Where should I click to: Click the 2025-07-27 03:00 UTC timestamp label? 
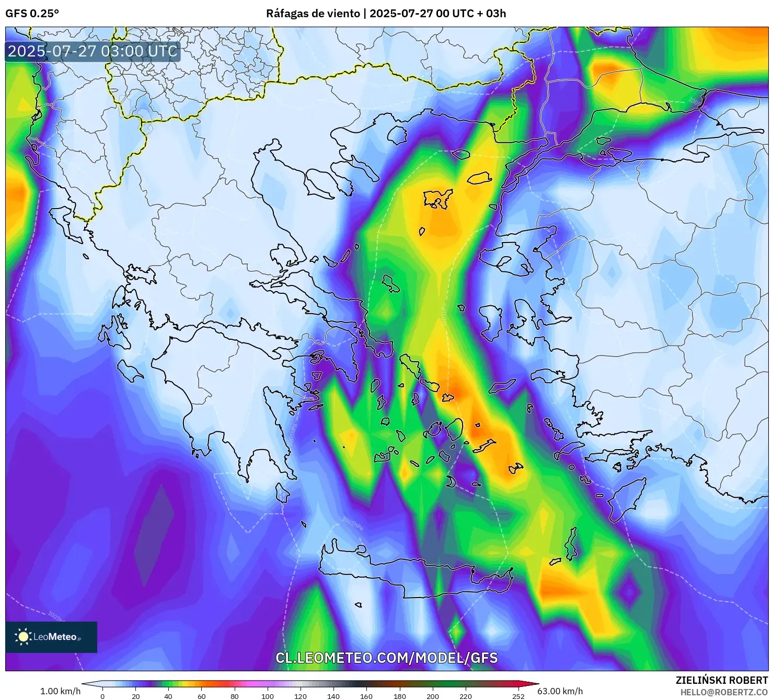click(x=93, y=51)
